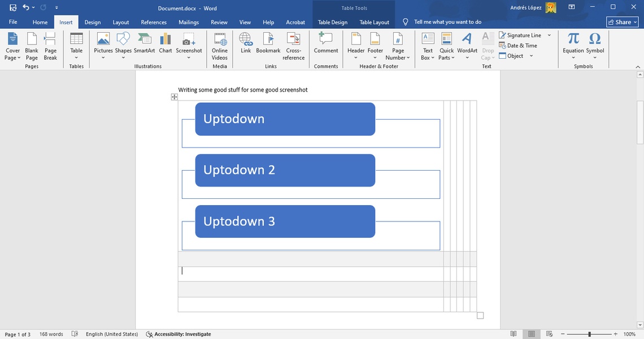The width and height of the screenshot is (644, 339).
Task: Open the spelling proofing status icon
Action: point(75,334)
